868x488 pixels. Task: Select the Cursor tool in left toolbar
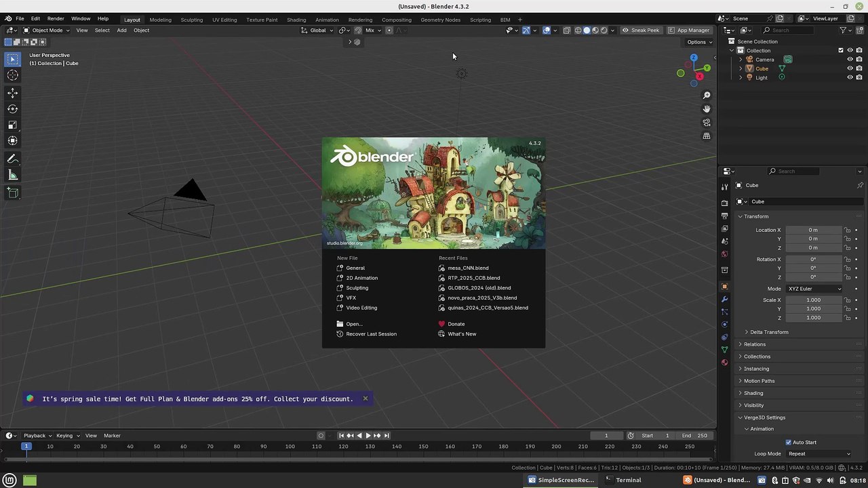(12, 76)
